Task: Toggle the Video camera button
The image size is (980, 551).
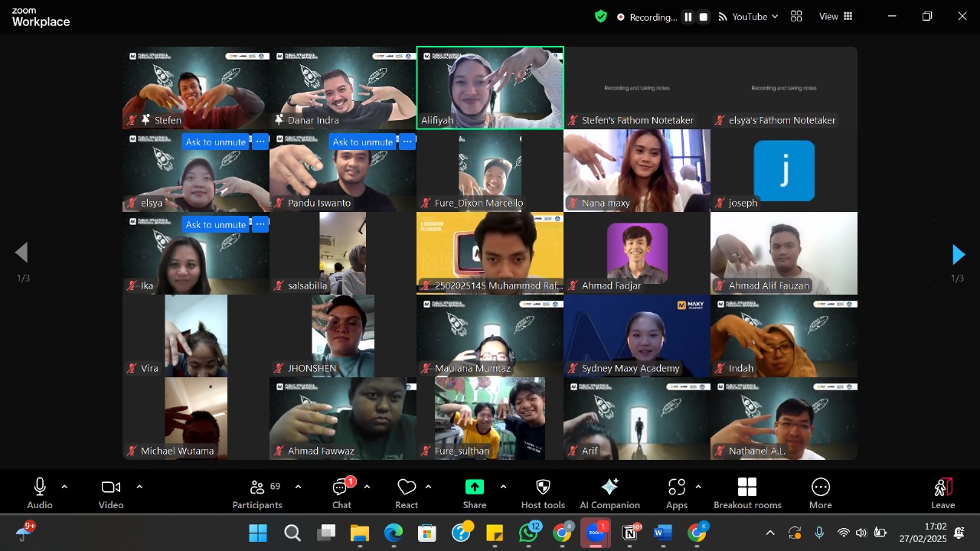Action: coord(111,493)
